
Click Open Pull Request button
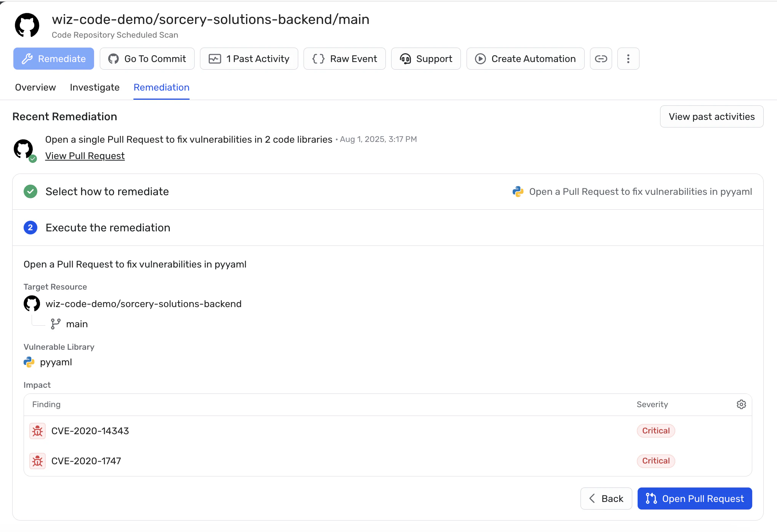click(695, 499)
